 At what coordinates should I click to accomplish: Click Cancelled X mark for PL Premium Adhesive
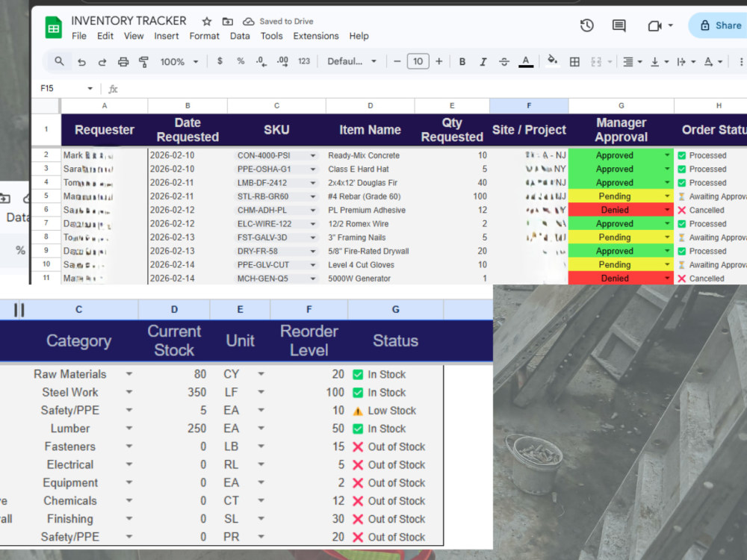coord(682,210)
